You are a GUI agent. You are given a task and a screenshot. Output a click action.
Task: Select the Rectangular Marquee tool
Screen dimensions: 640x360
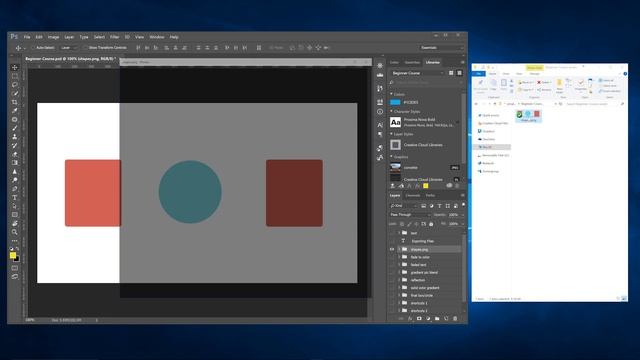click(x=15, y=76)
